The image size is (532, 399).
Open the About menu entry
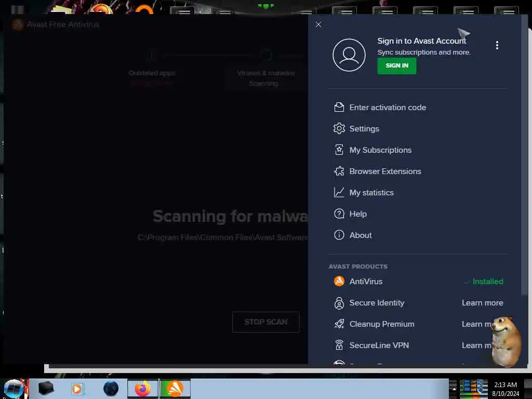(361, 235)
